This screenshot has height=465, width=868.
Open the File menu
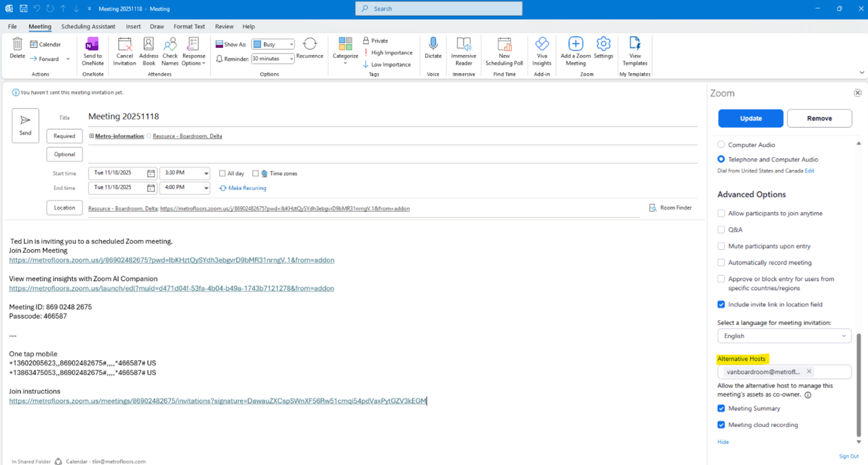tap(12, 27)
